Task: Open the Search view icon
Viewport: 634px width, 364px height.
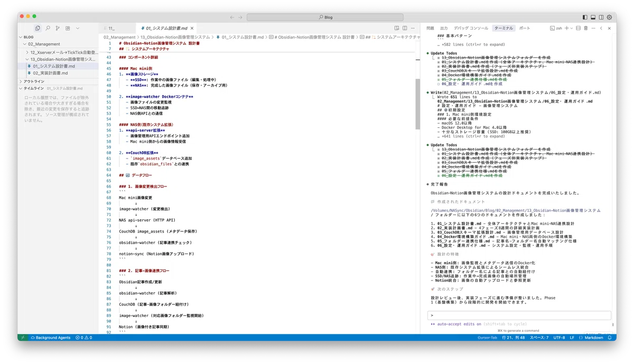Action: 48,28
